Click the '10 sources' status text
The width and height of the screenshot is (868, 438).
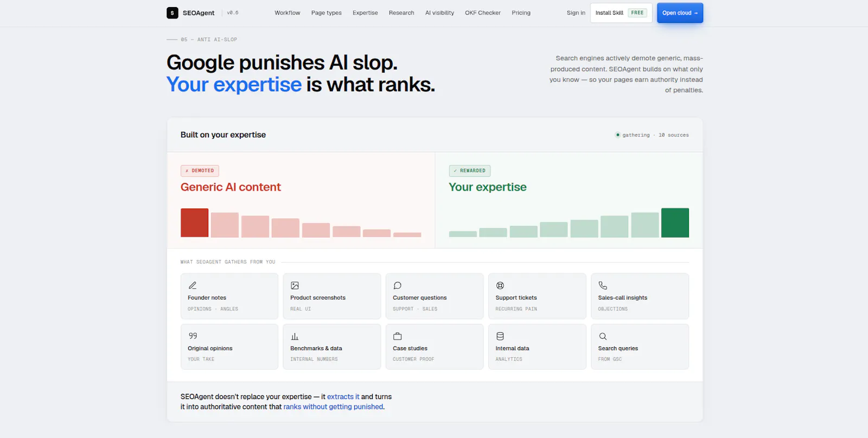[x=674, y=135]
